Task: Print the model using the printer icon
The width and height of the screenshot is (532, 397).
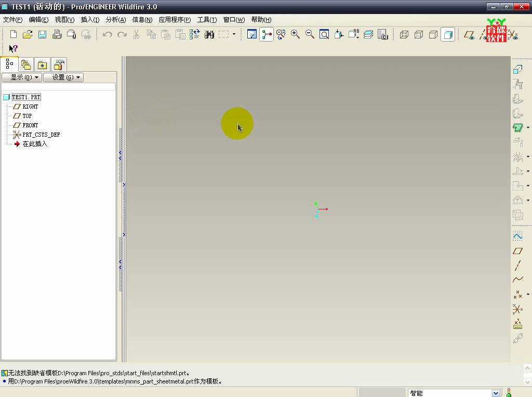Action: tap(57, 34)
